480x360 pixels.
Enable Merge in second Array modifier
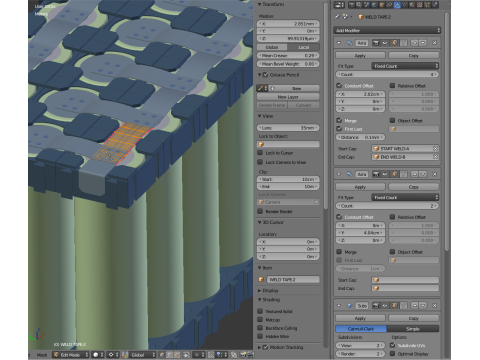(x=339, y=252)
